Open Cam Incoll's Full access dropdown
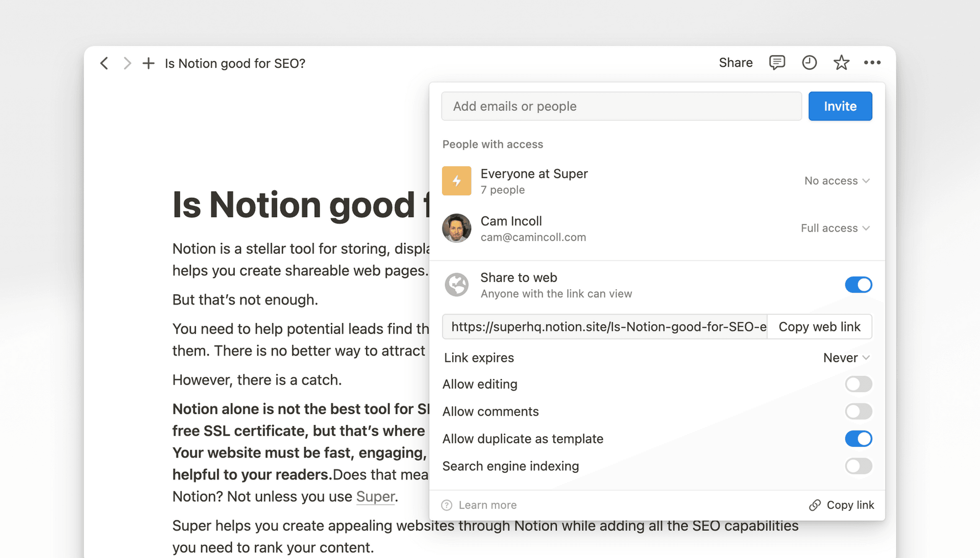 tap(835, 228)
